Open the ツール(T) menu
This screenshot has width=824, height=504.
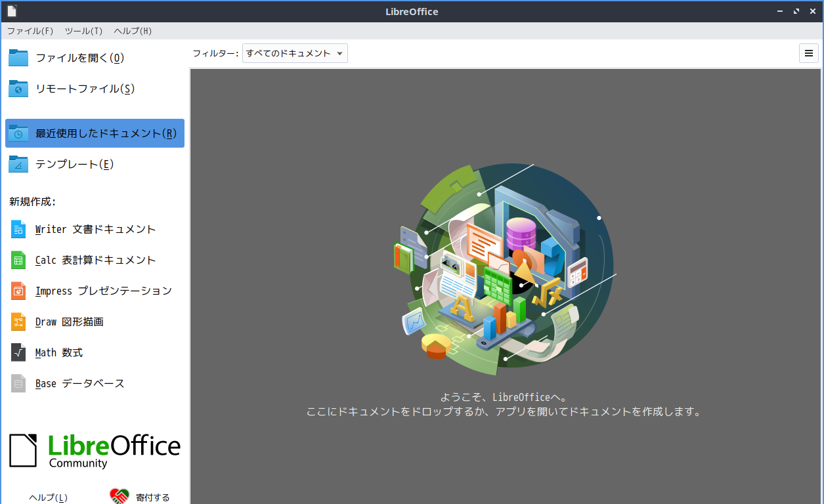[x=83, y=31]
